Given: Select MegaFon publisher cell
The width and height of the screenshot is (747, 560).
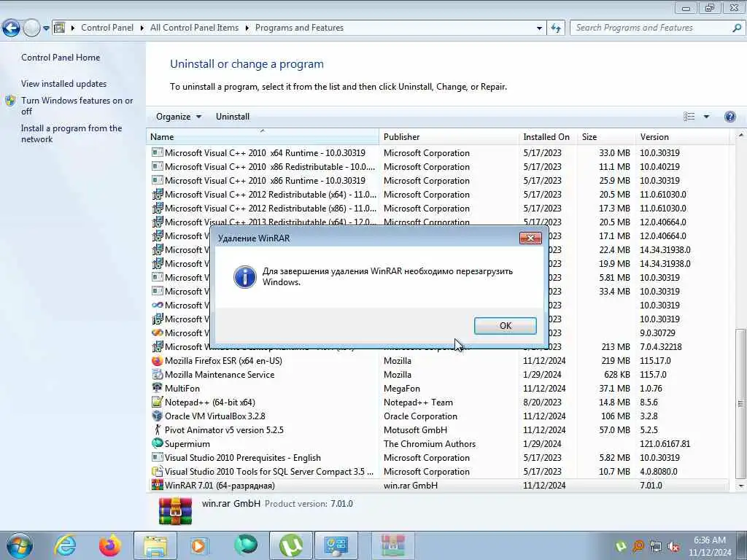Looking at the screenshot, I should (402, 389).
